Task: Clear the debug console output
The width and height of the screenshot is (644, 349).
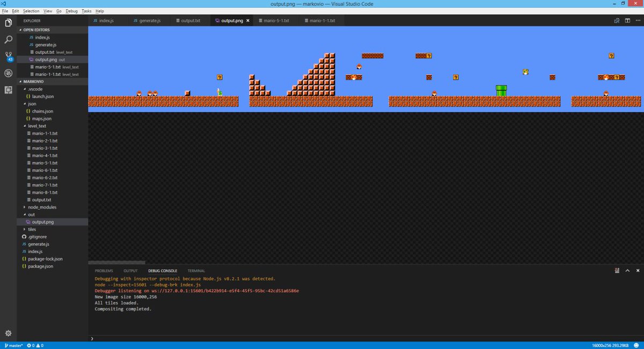Action: [617, 271]
